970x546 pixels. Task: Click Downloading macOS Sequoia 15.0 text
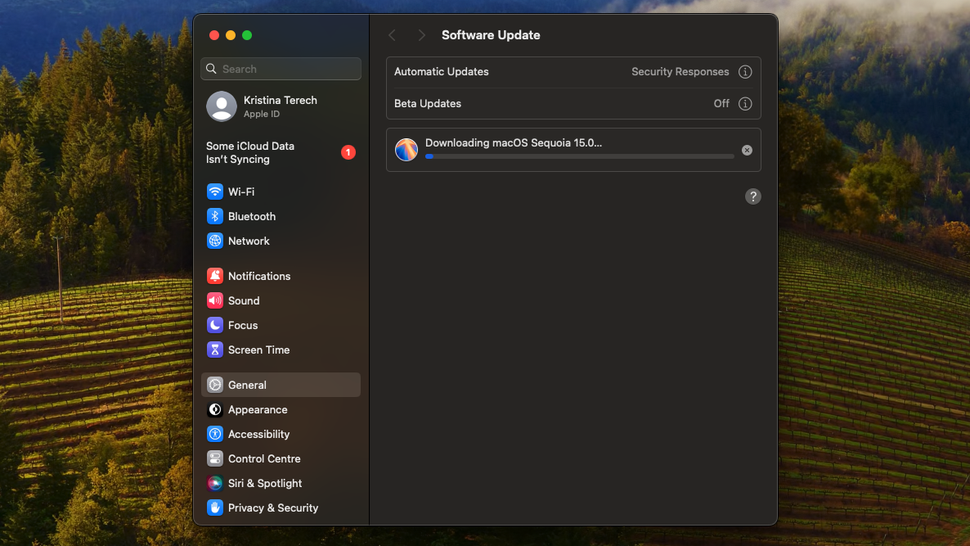pyautogui.click(x=513, y=143)
